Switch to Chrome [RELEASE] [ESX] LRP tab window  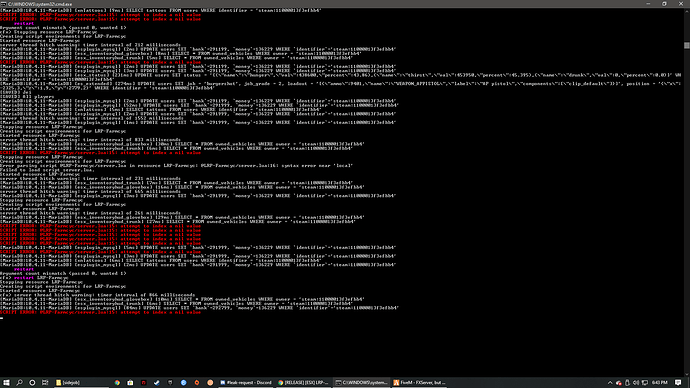304,383
